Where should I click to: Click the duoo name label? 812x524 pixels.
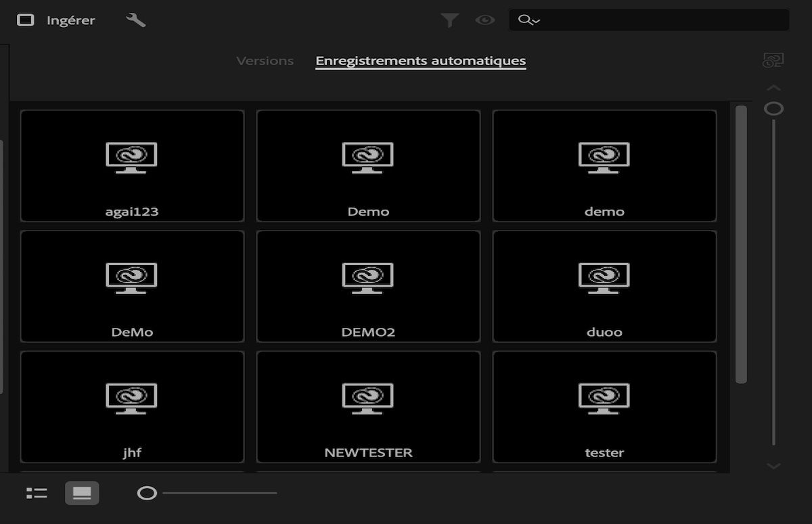coord(604,332)
